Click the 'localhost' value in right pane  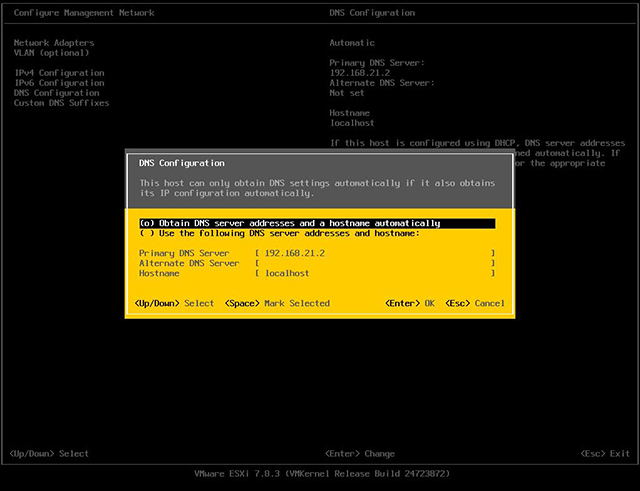click(352, 123)
